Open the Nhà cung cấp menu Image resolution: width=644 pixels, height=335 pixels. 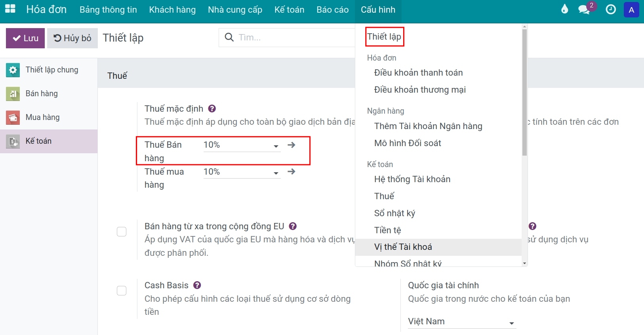[235, 10]
